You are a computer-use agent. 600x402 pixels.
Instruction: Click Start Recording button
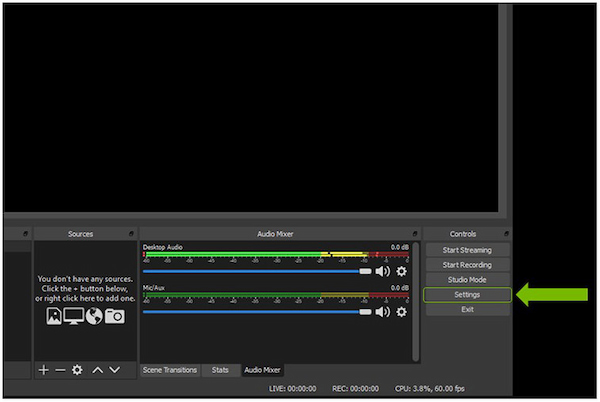tap(467, 265)
